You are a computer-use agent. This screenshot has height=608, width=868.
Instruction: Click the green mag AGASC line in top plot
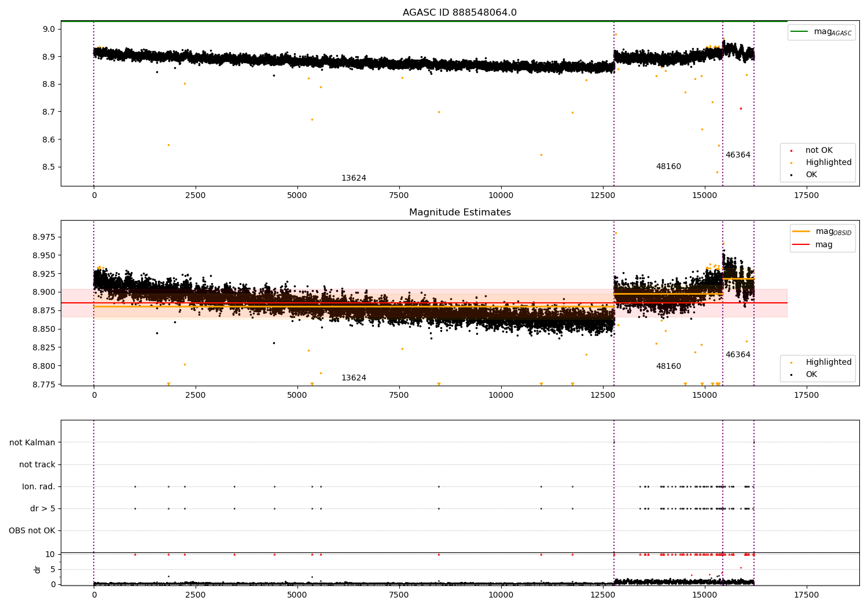tap(424, 21)
